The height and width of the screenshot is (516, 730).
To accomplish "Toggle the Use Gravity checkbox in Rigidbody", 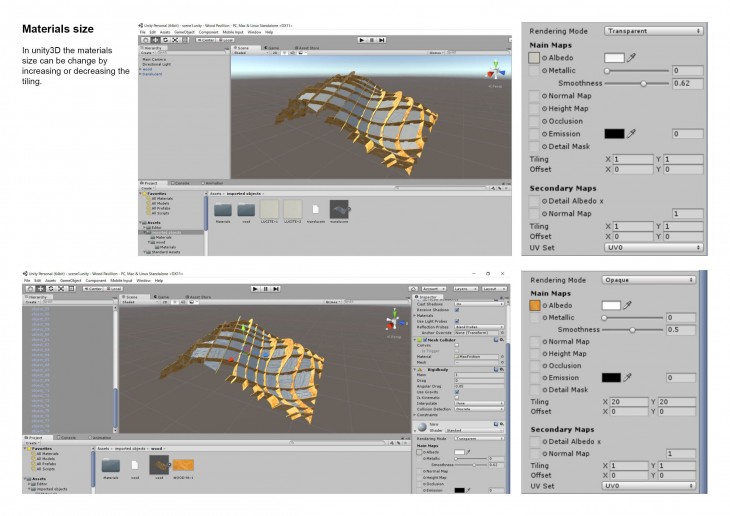I will (x=457, y=390).
